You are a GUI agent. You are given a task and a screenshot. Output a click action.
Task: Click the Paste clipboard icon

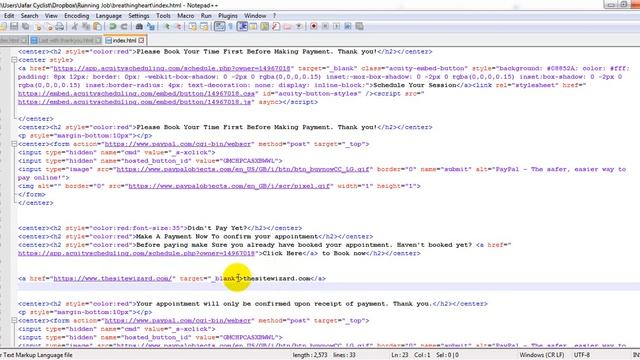tap(97, 27)
